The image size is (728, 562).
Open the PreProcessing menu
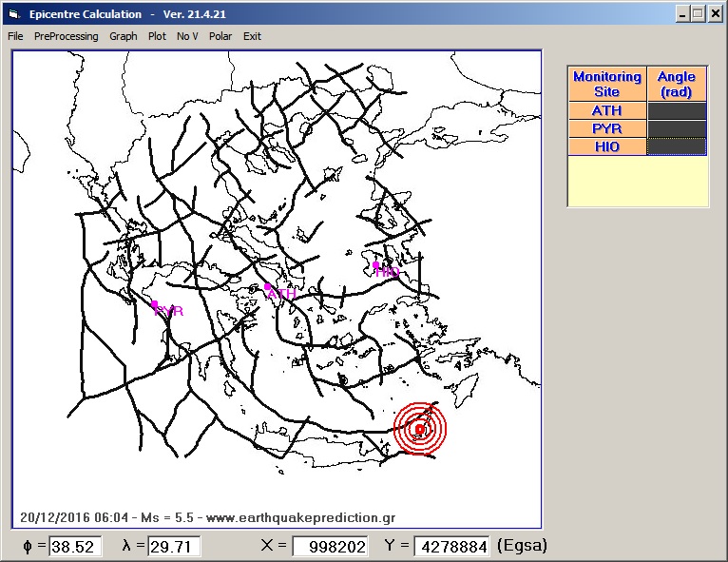pyautogui.click(x=66, y=36)
